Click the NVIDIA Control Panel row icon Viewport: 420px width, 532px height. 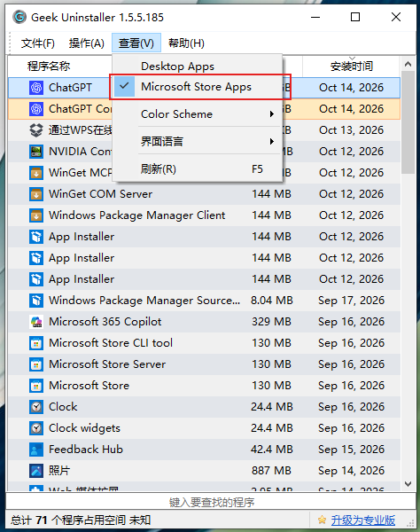(x=36, y=152)
